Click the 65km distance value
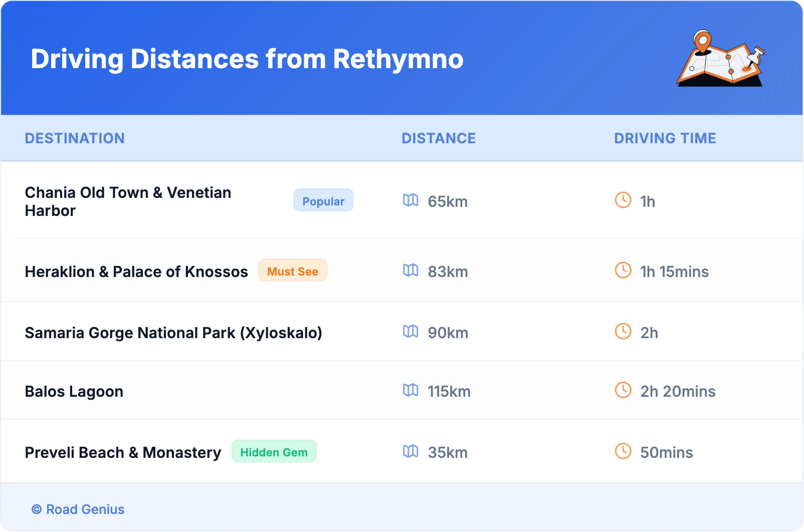This screenshot has width=804, height=532. 448,201
